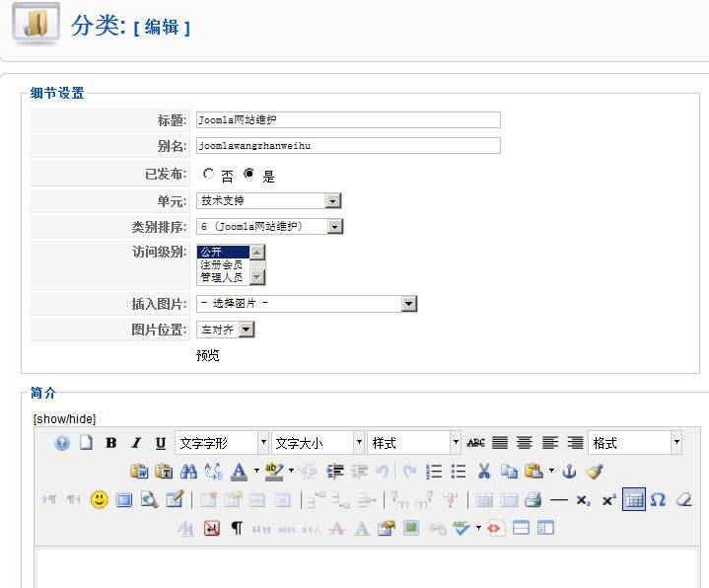Copy selection icon

509,472
